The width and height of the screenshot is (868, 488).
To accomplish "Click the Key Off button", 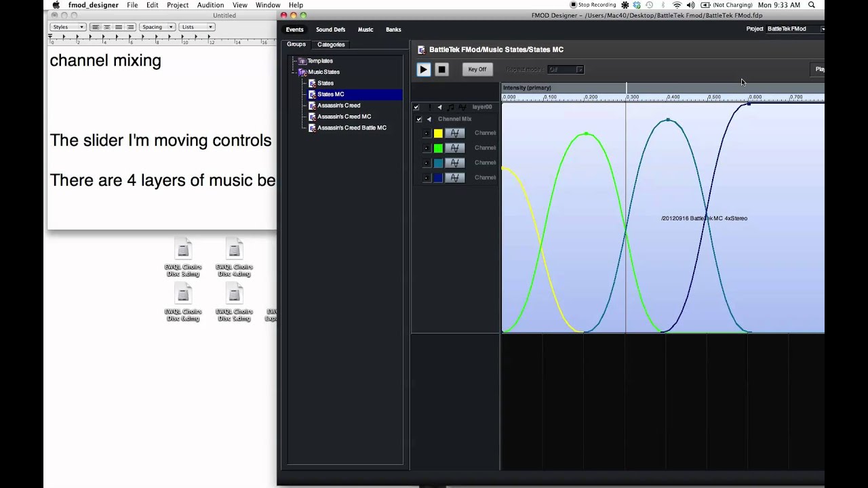I will tap(477, 69).
